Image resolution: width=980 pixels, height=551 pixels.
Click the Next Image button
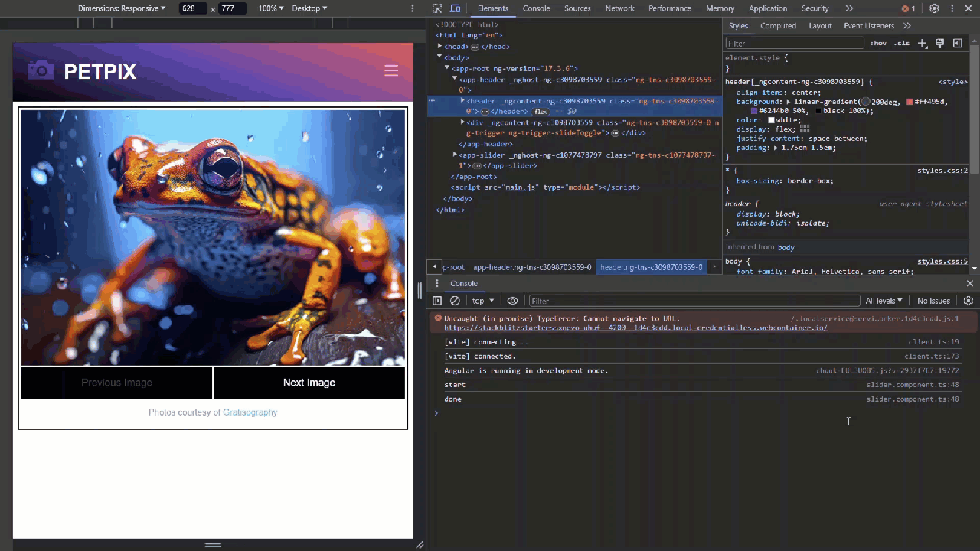pos(309,383)
